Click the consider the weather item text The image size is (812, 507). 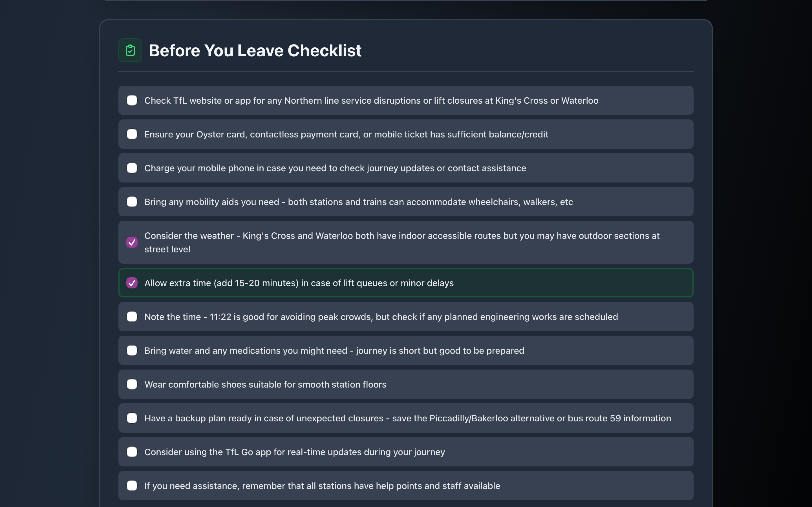click(x=402, y=242)
